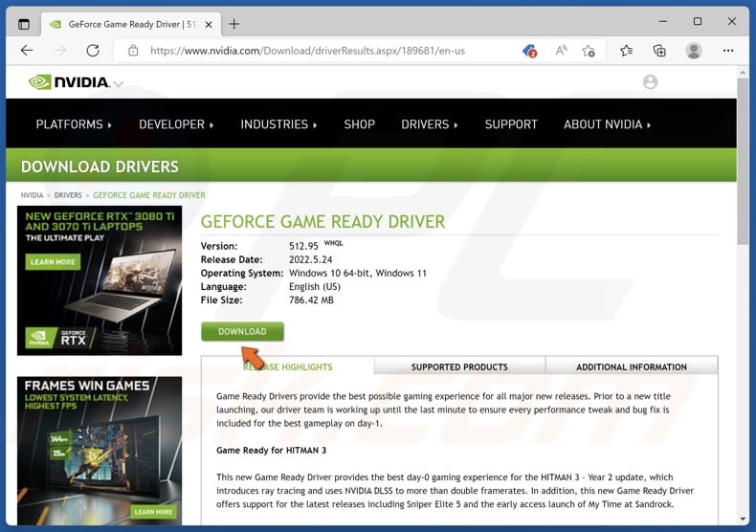Viewport: 756px width, 532px height.
Task: Add this page to favorites
Action: (589, 51)
